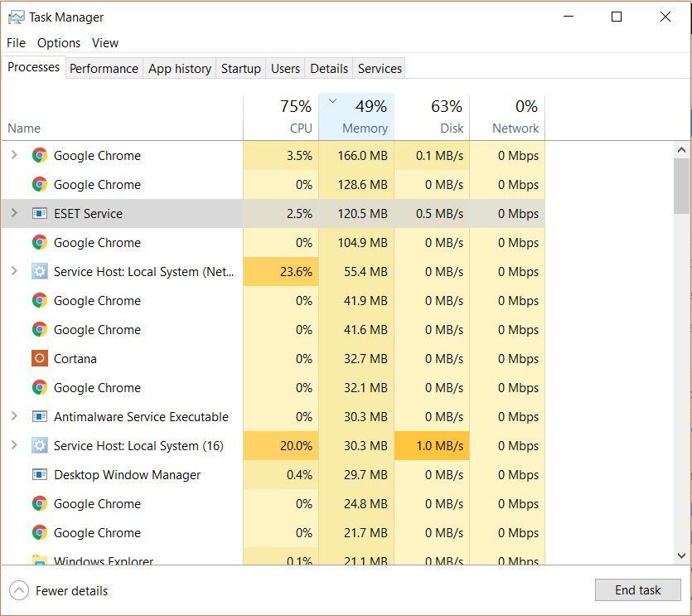This screenshot has width=692, height=616.
Task: Click Service Host: Local System (16) gear icon
Action: pos(40,445)
